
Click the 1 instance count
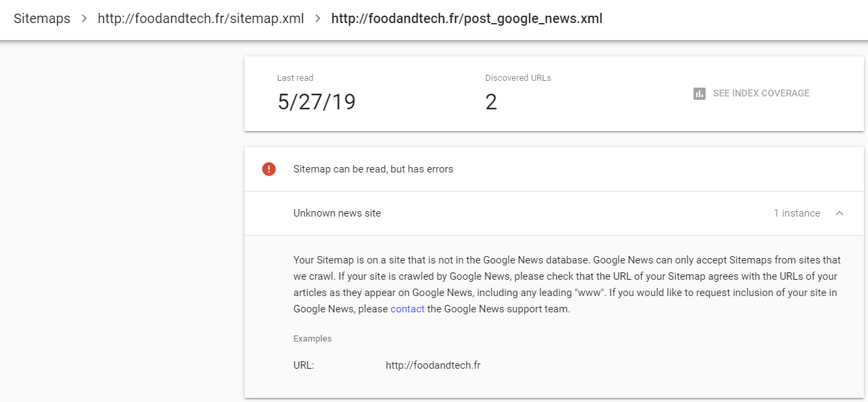pos(797,213)
